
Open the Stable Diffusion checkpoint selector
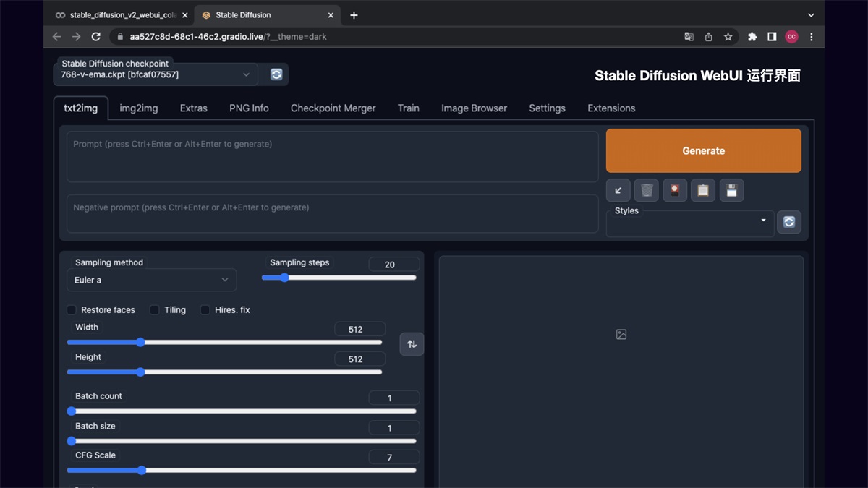(156, 74)
